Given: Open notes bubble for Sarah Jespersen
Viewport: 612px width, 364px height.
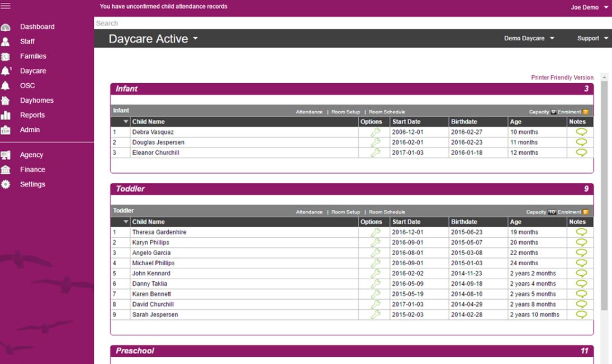Looking at the screenshot, I should tap(581, 315).
